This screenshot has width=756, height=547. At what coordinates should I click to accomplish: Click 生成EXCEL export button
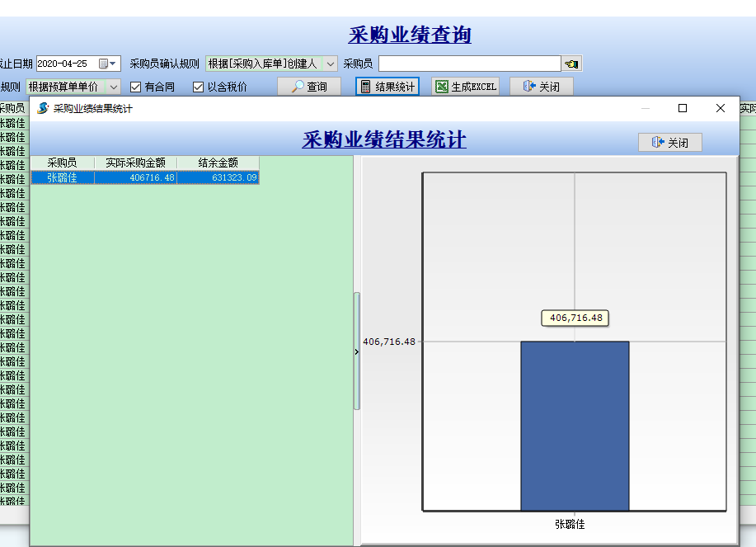click(466, 87)
